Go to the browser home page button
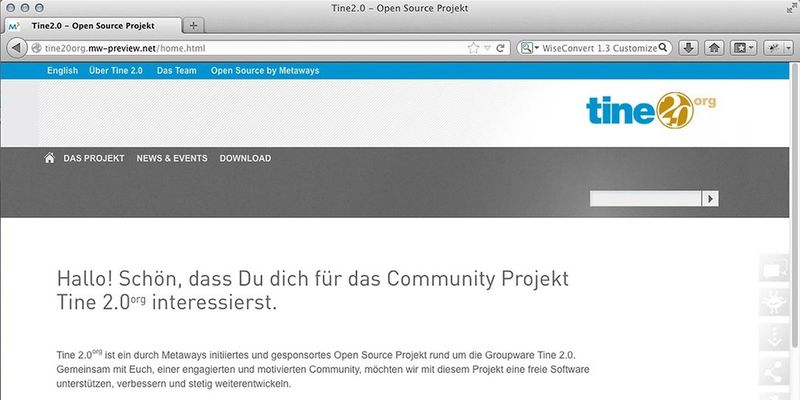 point(714,48)
